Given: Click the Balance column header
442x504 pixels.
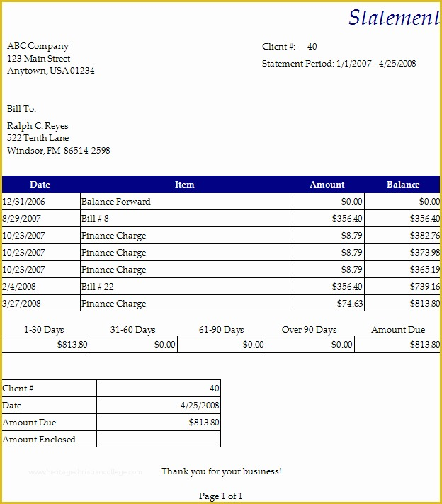Looking at the screenshot, I should [x=403, y=185].
